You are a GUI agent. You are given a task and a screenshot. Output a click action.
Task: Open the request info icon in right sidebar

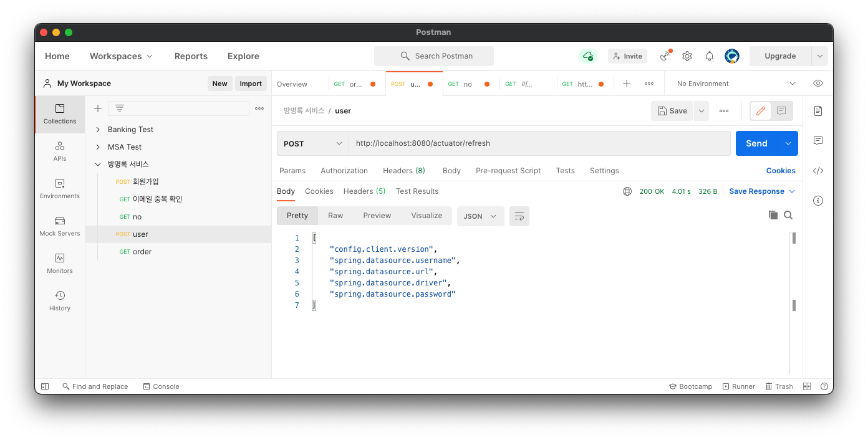[x=818, y=201]
